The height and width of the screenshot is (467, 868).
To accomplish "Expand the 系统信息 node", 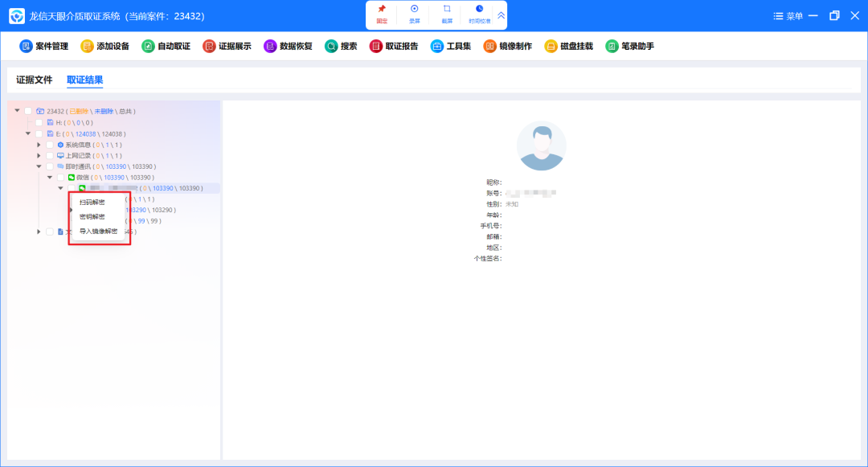I will coord(39,145).
